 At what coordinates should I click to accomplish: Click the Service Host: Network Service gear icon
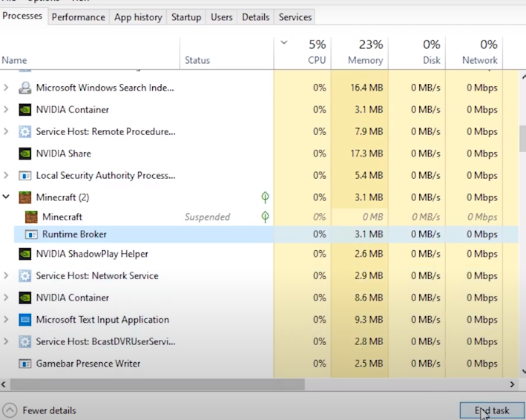24,276
